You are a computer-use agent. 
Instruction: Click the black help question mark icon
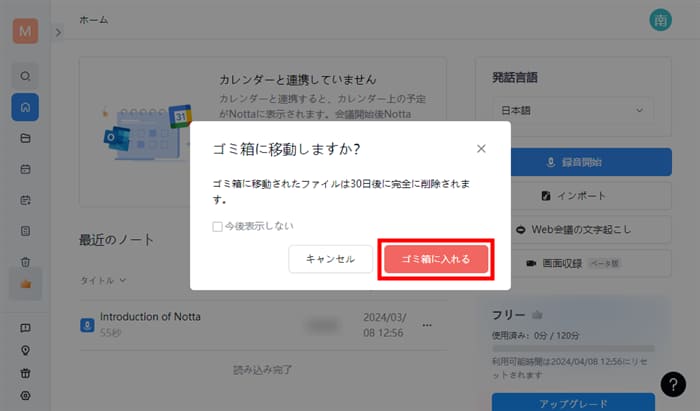tap(673, 383)
